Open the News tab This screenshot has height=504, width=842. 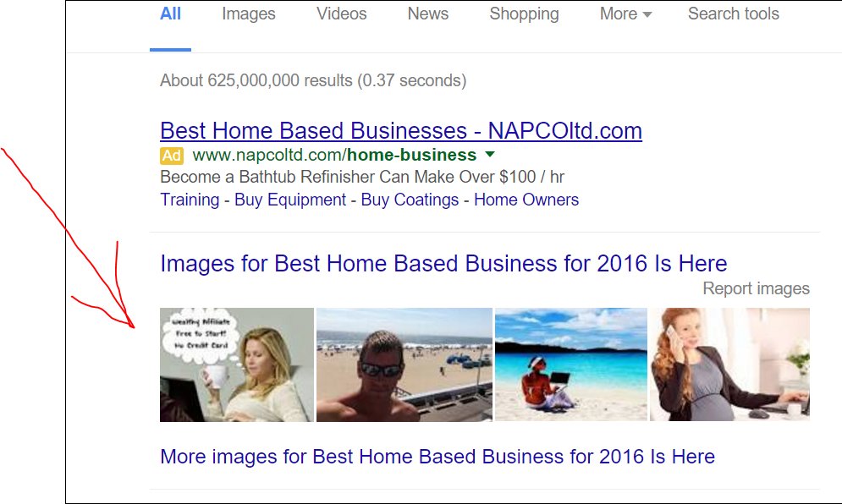pyautogui.click(x=428, y=14)
